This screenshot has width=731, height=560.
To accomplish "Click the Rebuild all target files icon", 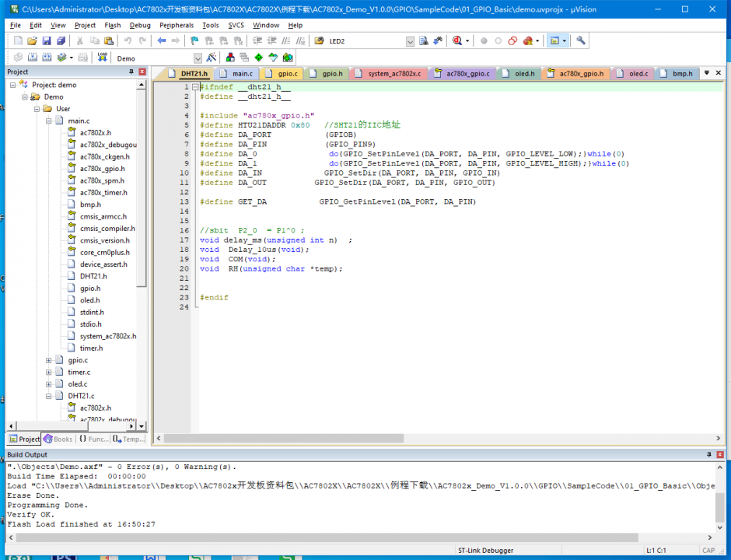I will [x=47, y=58].
